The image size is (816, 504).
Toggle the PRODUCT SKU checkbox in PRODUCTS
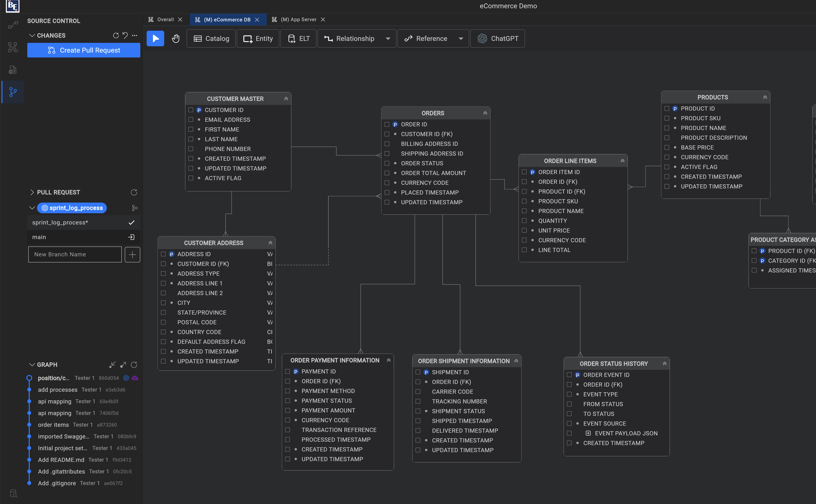coord(667,118)
